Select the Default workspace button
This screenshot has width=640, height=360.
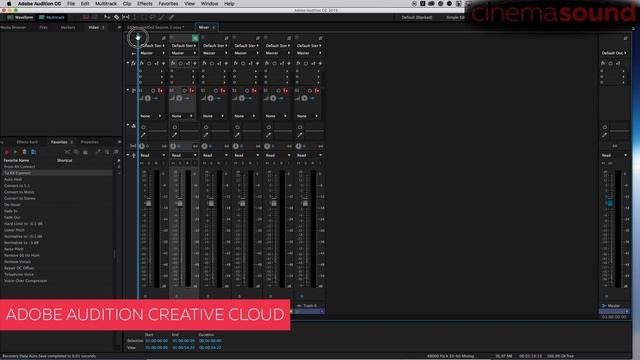[417, 18]
